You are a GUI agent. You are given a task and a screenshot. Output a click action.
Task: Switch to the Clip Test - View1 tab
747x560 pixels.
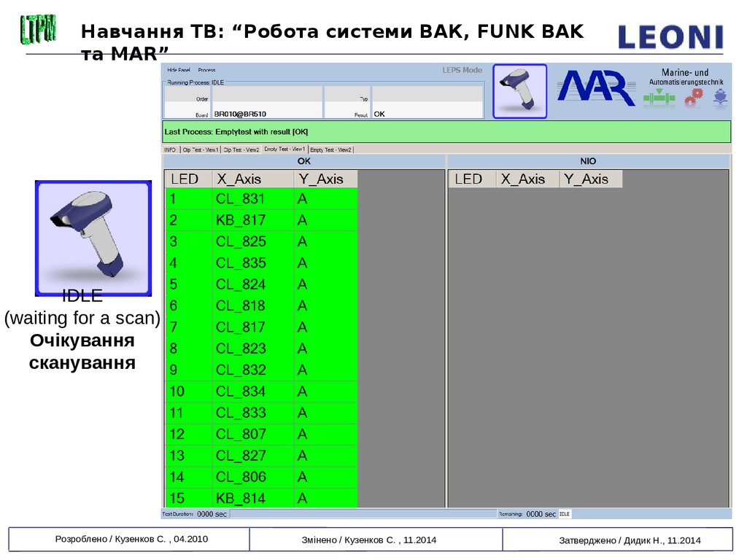(x=201, y=149)
